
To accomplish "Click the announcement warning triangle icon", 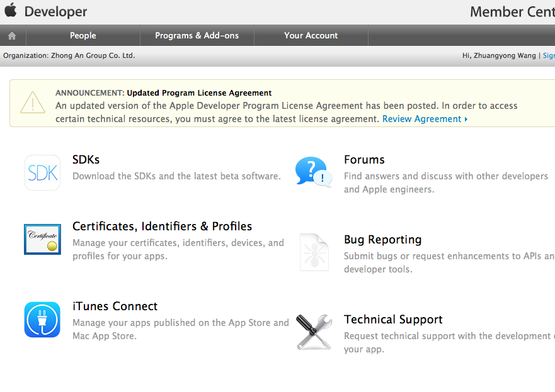I will point(33,103).
